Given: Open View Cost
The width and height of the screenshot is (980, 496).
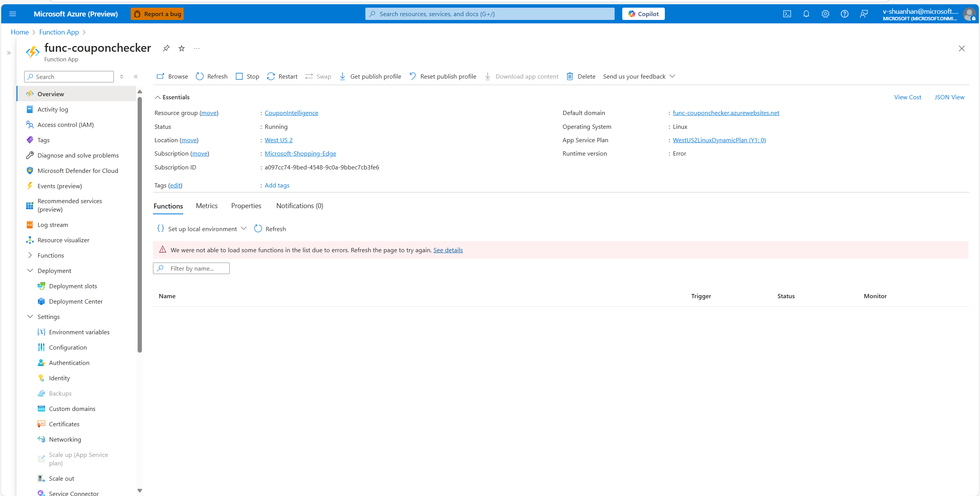Looking at the screenshot, I should pos(908,97).
